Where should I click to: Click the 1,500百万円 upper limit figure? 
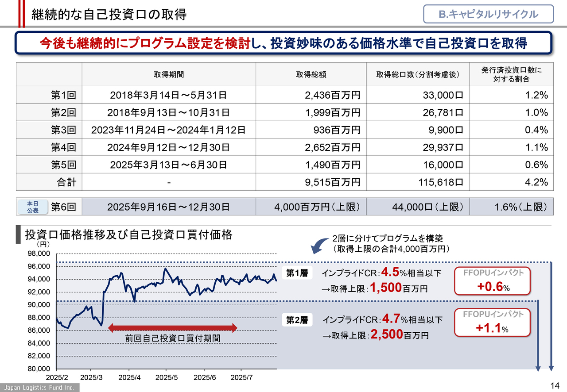399,289
